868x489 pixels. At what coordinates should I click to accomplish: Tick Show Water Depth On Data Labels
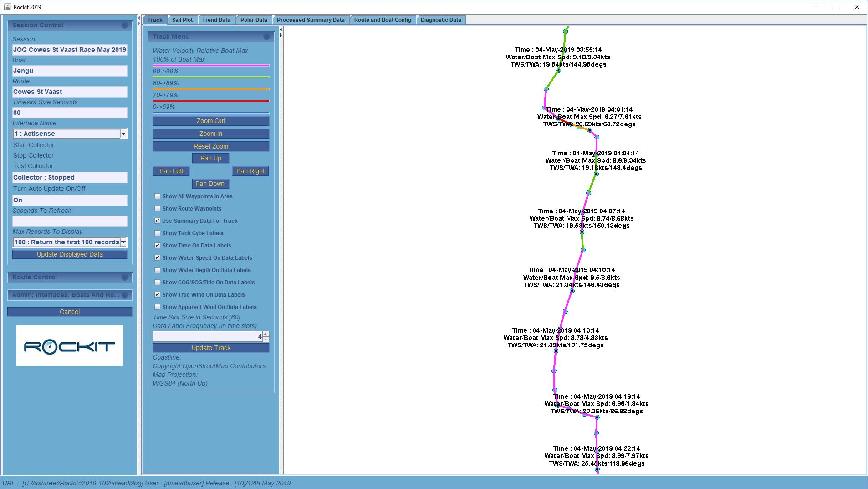pyautogui.click(x=158, y=270)
